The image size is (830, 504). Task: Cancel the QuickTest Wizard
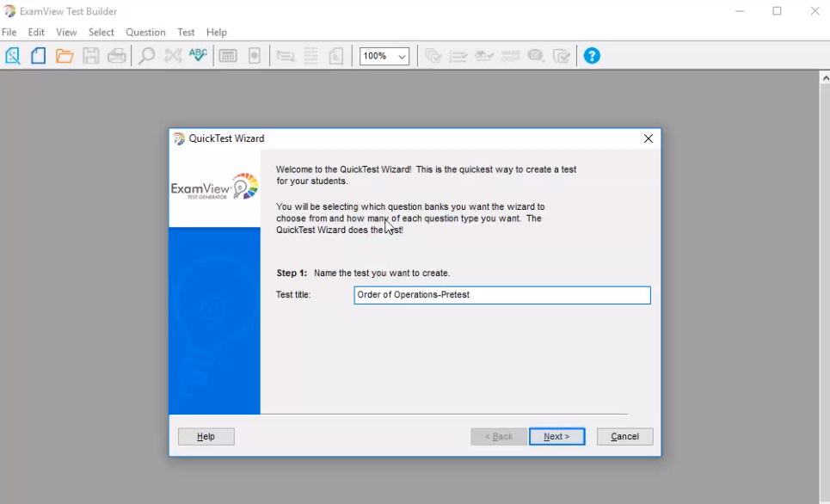[624, 436]
